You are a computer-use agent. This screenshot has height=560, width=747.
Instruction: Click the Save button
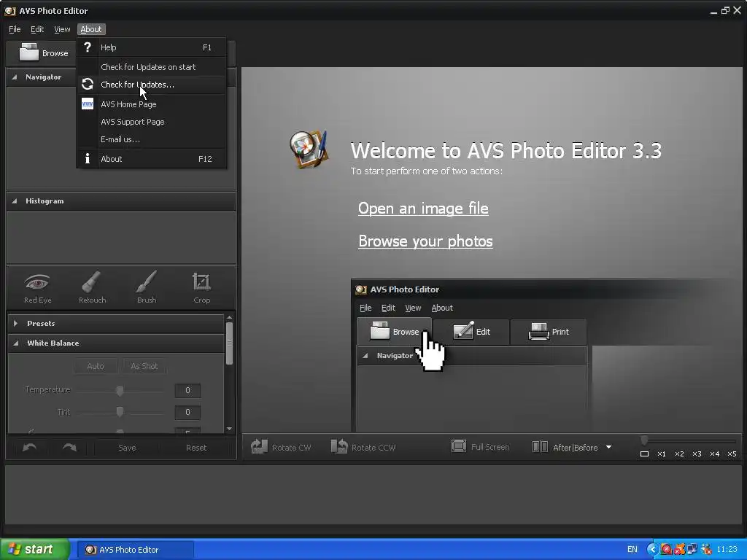pyautogui.click(x=127, y=448)
